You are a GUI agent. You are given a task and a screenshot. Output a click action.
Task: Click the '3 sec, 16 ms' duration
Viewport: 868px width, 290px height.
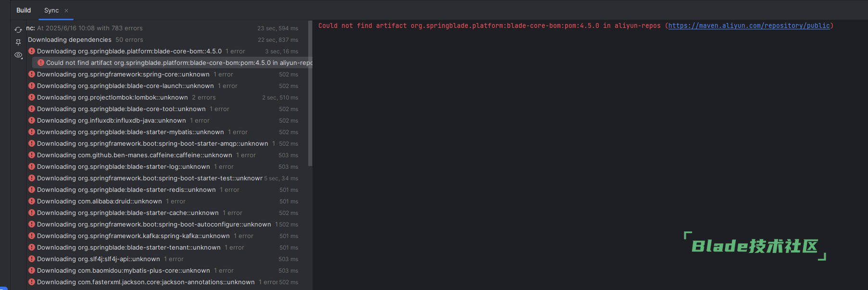click(x=281, y=51)
